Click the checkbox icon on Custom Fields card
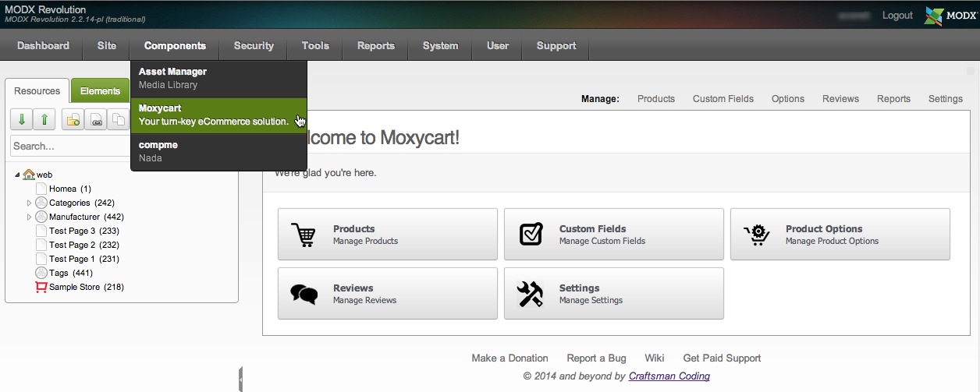 [531, 234]
